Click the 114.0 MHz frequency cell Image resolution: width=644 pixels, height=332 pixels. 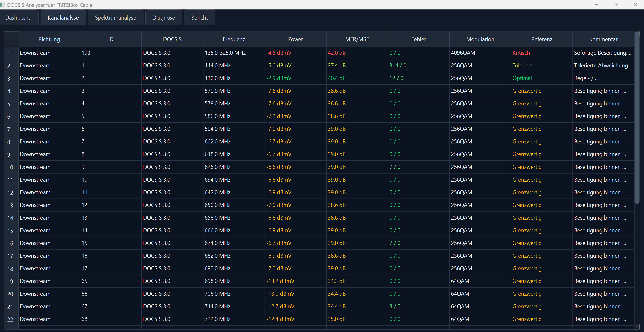click(234, 66)
